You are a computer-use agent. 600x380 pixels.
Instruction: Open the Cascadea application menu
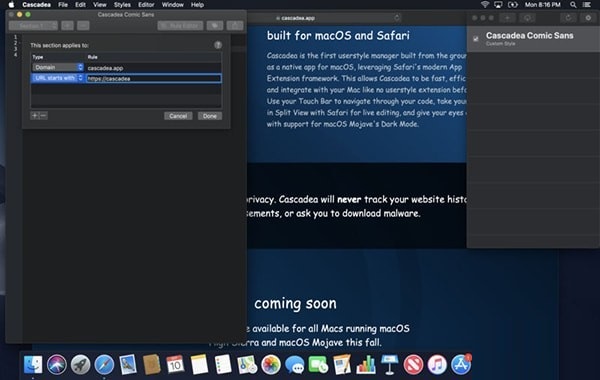[36, 5]
